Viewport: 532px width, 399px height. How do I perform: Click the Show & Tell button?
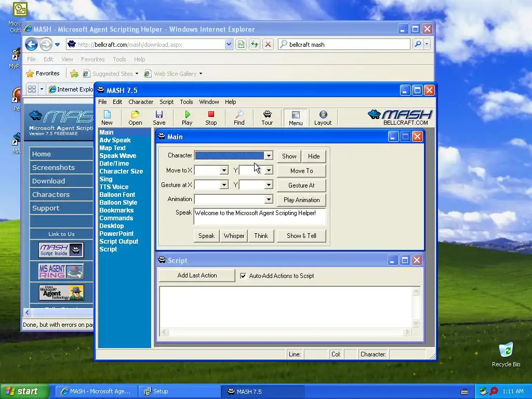pos(302,236)
